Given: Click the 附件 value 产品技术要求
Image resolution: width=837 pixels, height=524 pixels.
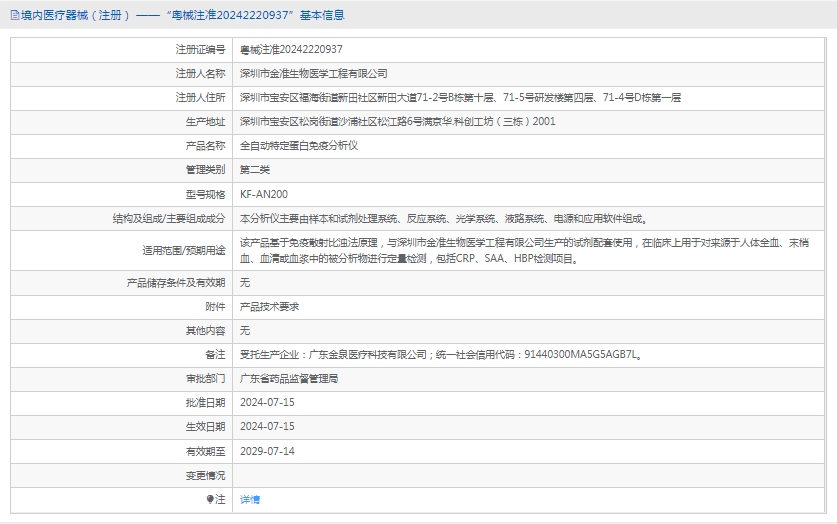Looking at the screenshot, I should click(270, 306).
